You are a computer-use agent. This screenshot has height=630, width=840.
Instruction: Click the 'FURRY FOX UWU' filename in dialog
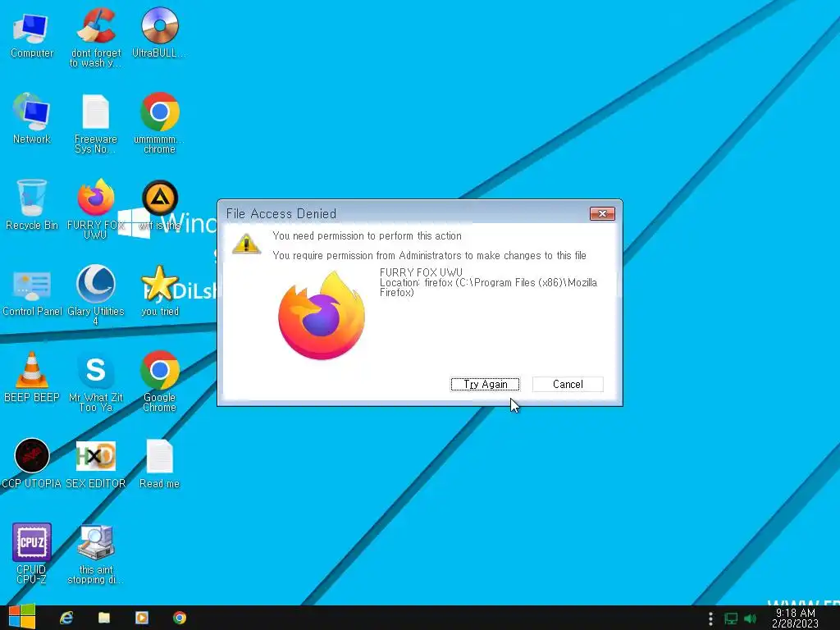click(x=421, y=272)
